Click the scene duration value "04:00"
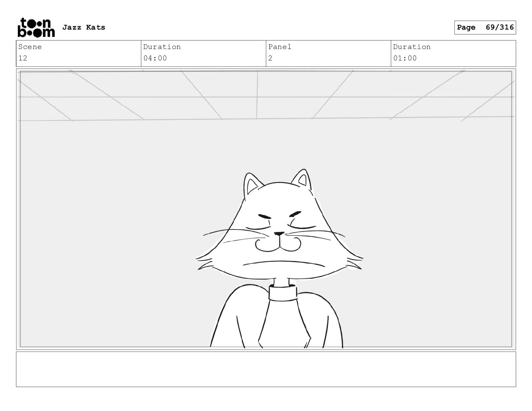Viewport: 532px width, 411px height. pyautogui.click(x=155, y=58)
